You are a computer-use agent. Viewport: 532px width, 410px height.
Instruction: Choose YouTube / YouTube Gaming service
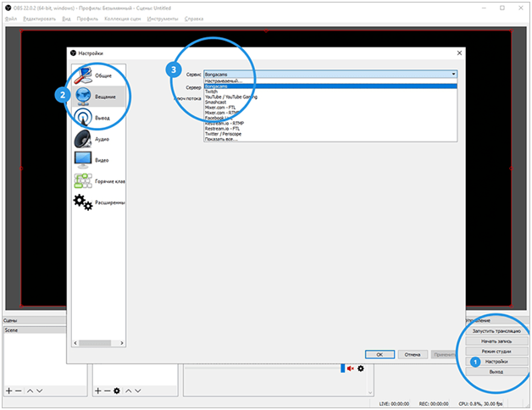pyautogui.click(x=330, y=97)
